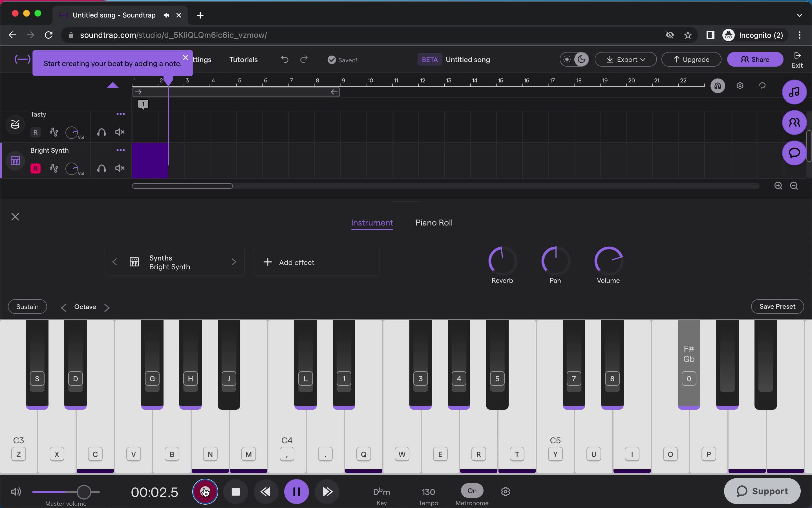
Task: Open the Synths Bright Synth selector
Action: click(174, 262)
